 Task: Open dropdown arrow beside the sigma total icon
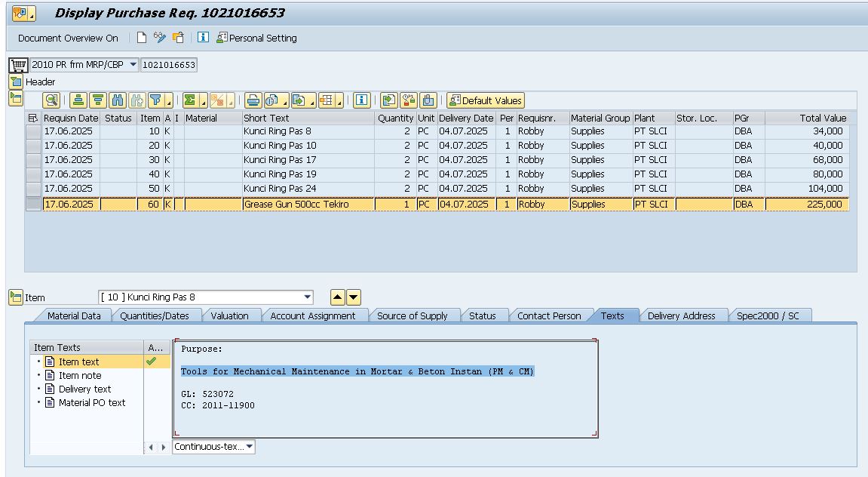203,102
